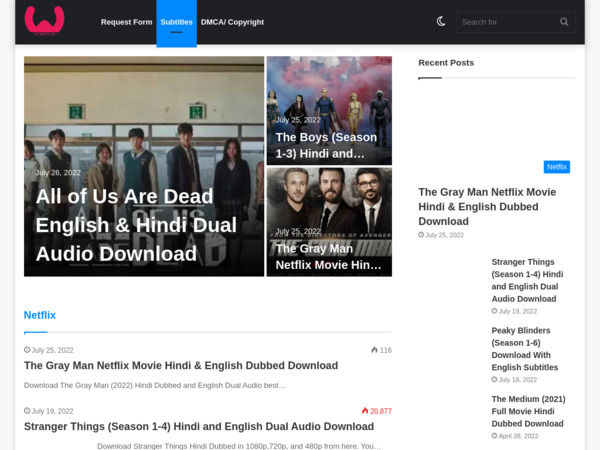Click the blue Netflix category badge

click(557, 167)
